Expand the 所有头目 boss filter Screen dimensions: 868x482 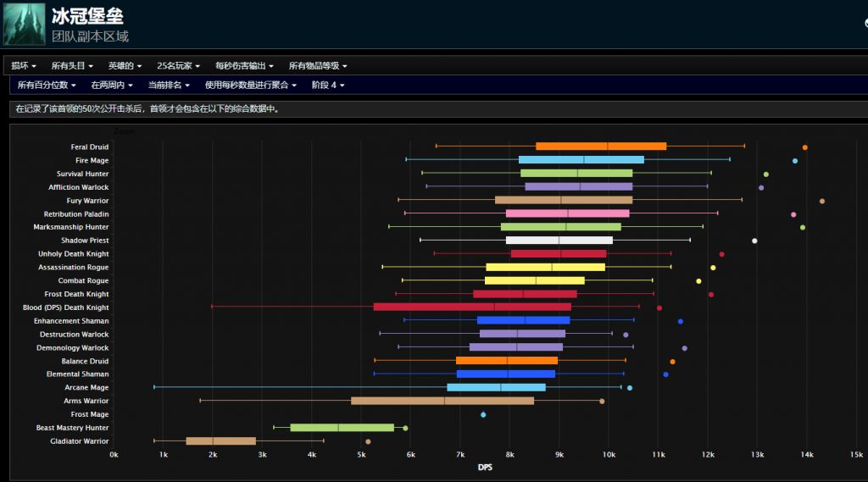(x=72, y=66)
